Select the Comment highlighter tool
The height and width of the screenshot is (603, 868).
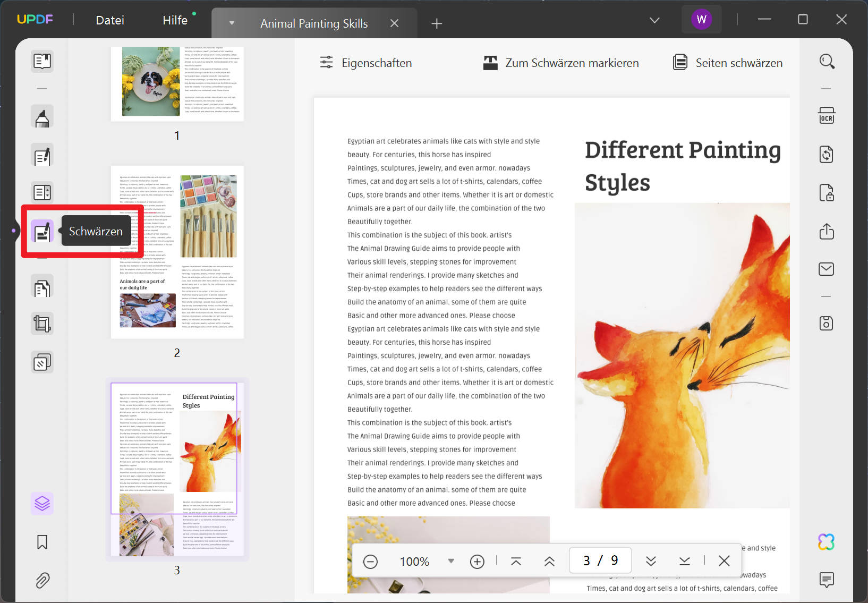[x=42, y=117]
